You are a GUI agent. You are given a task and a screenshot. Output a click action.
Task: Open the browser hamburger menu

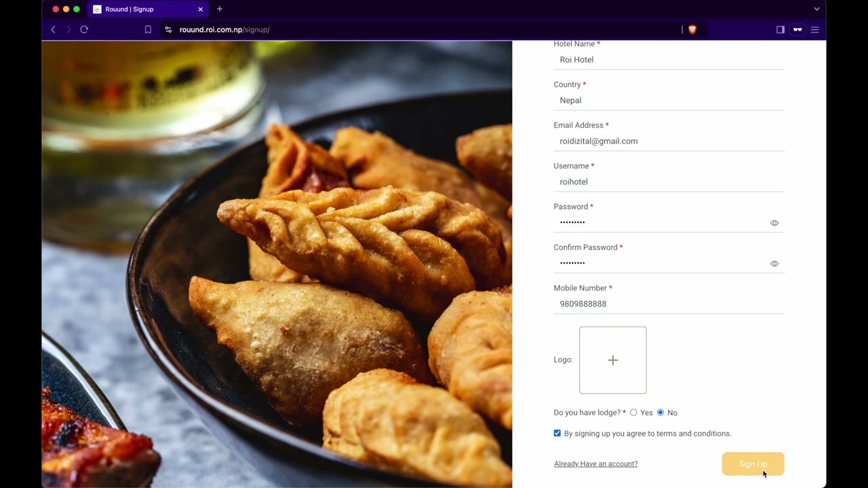coord(815,30)
